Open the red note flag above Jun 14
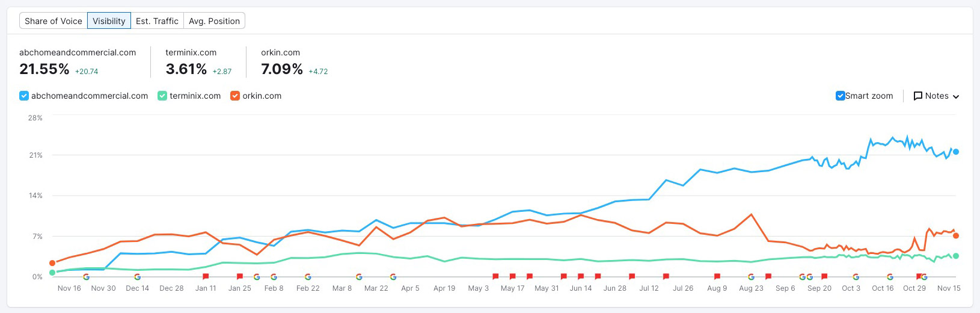The height and width of the screenshot is (313, 980). pyautogui.click(x=581, y=276)
